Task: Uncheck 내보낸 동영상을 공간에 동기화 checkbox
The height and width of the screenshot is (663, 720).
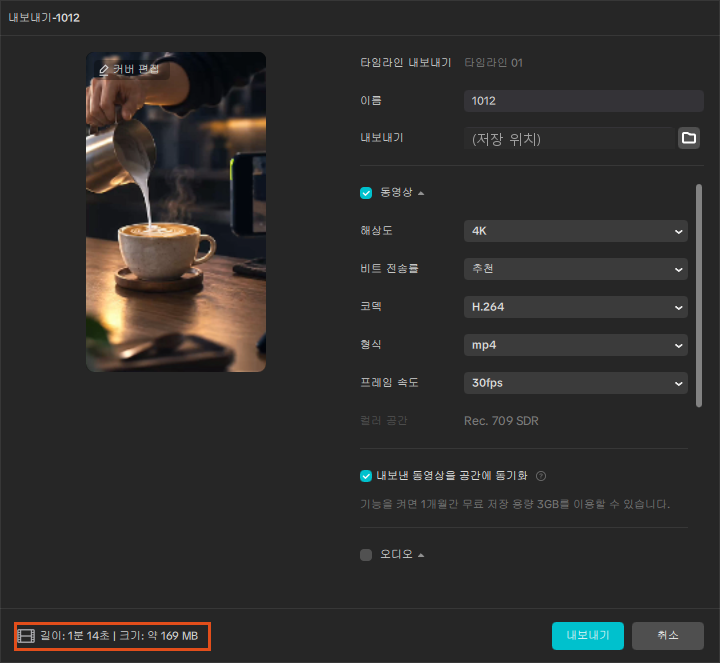Action: (366, 476)
